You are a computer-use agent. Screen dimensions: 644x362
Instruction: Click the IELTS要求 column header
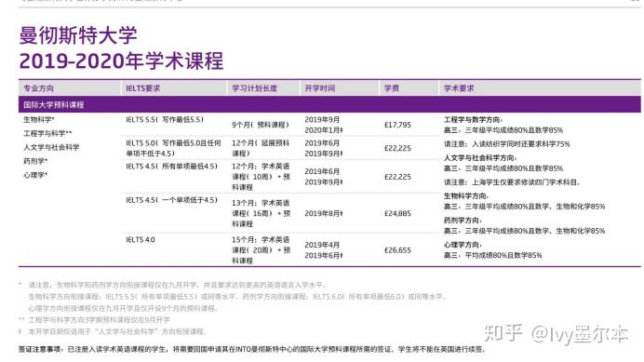(143, 88)
